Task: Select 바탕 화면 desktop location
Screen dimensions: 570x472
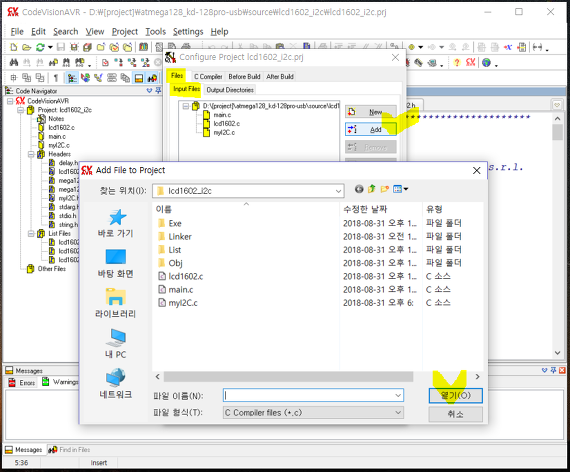Action: tap(116, 264)
